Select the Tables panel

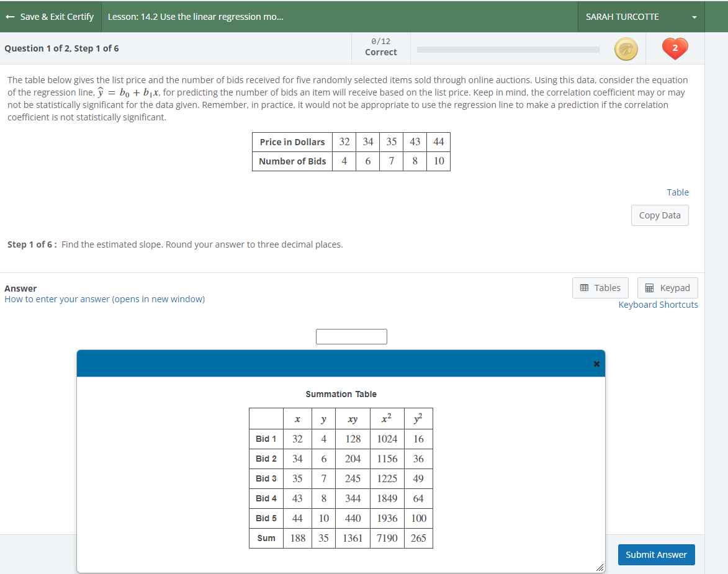[600, 287]
